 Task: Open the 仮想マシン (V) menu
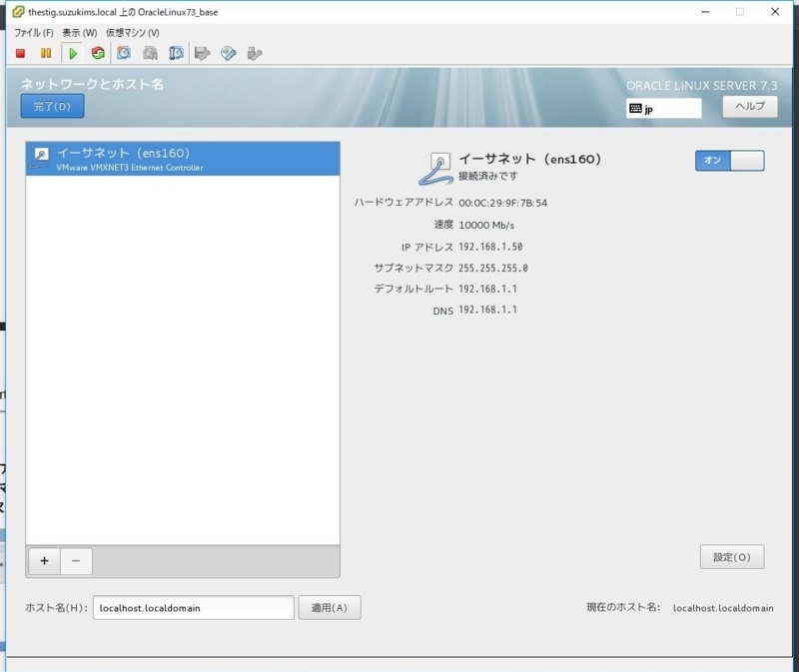click(x=133, y=33)
